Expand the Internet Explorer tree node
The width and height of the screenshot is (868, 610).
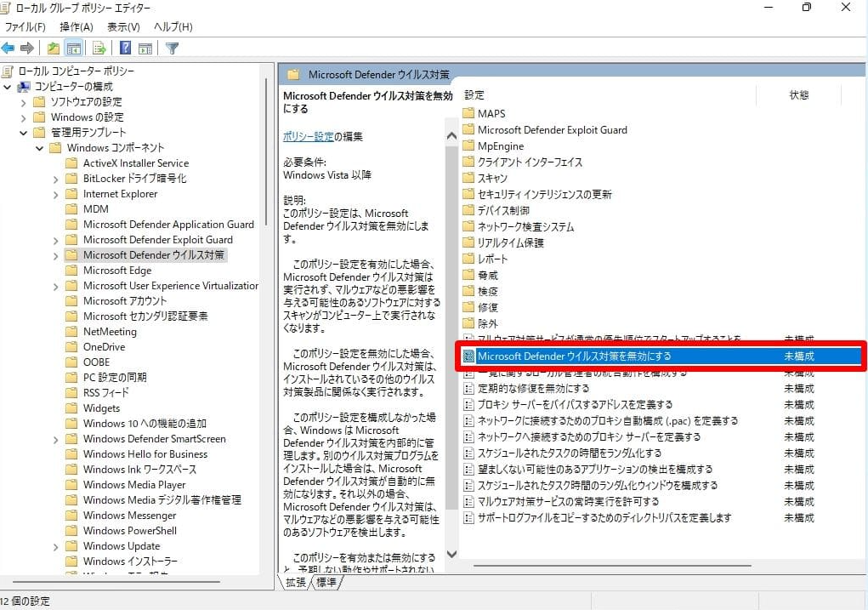(55, 195)
